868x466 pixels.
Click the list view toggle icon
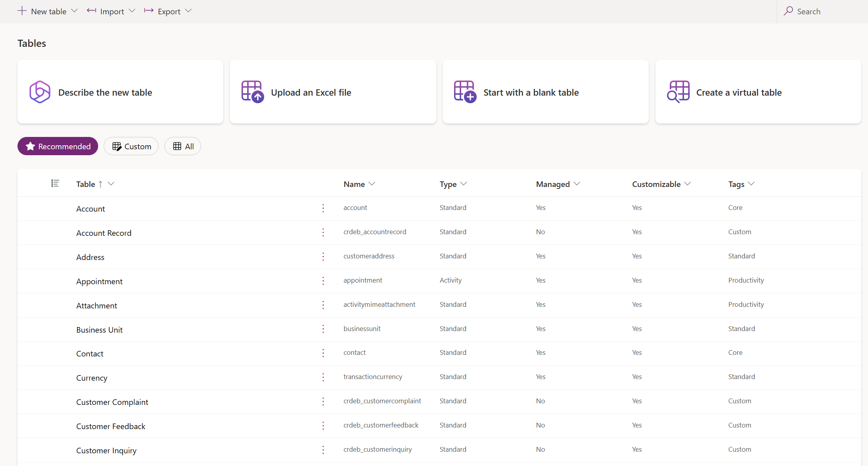click(56, 184)
